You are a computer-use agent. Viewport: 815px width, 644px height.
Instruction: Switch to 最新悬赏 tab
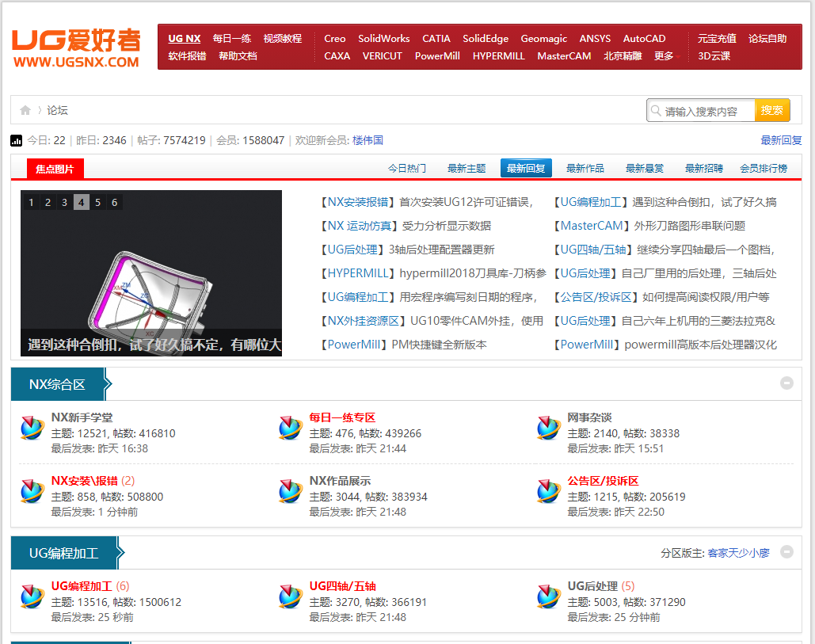click(645, 169)
